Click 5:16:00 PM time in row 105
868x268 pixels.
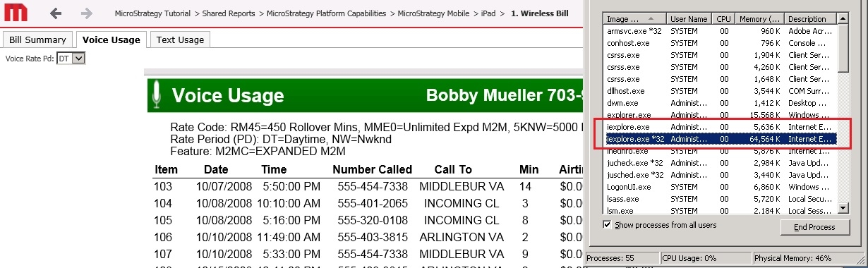(291, 220)
